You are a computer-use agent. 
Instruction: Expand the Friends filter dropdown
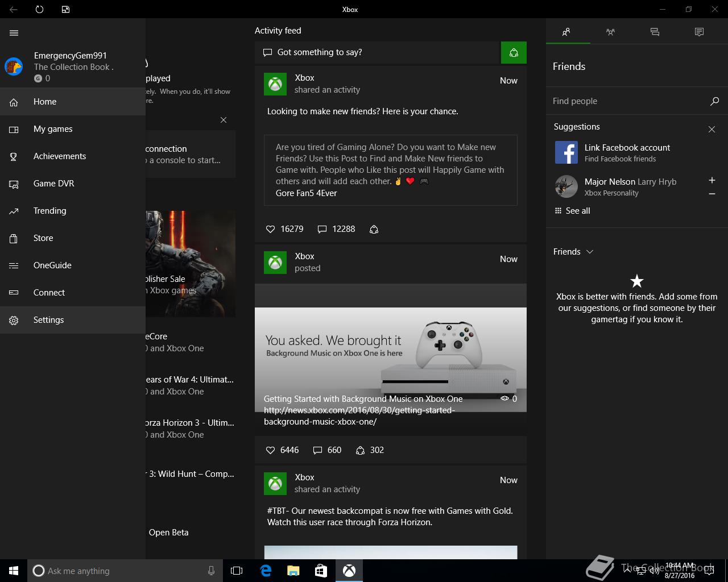pyautogui.click(x=589, y=252)
